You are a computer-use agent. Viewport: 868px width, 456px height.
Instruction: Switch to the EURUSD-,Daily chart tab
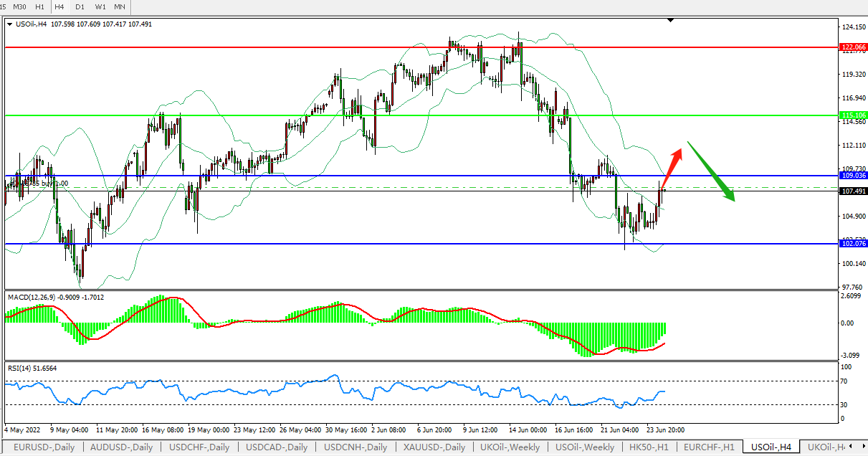click(x=44, y=447)
